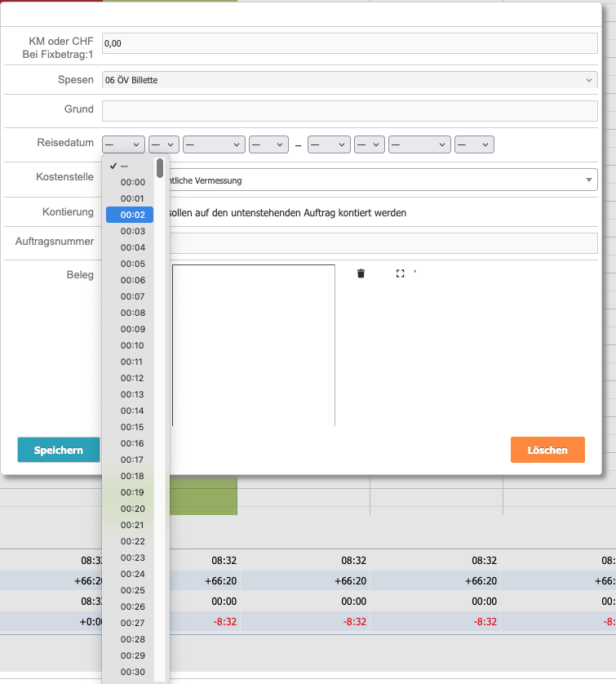The height and width of the screenshot is (684, 616).
Task: Choose 00:00 from the time list
Action: [132, 182]
